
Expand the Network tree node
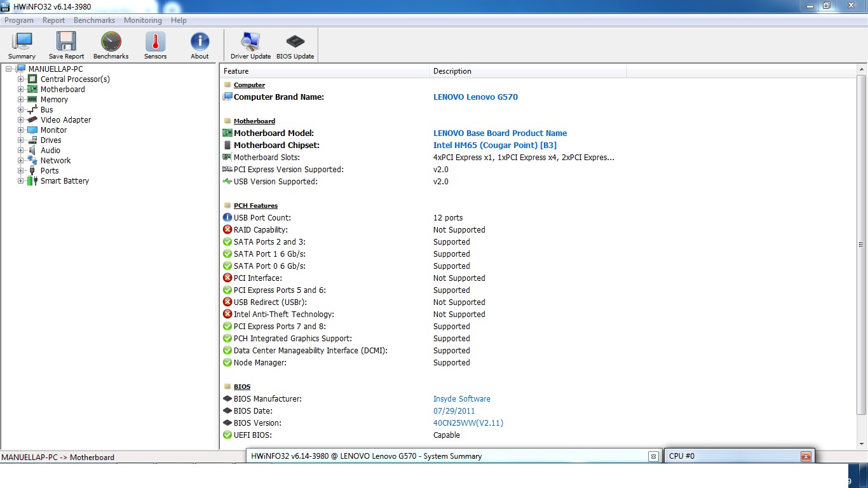21,160
